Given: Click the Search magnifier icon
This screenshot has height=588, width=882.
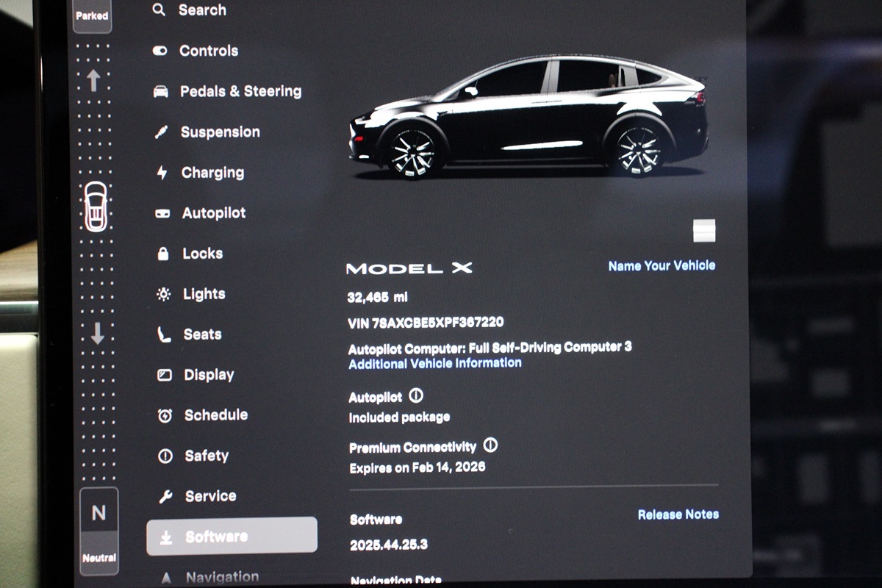Looking at the screenshot, I should coord(159,10).
